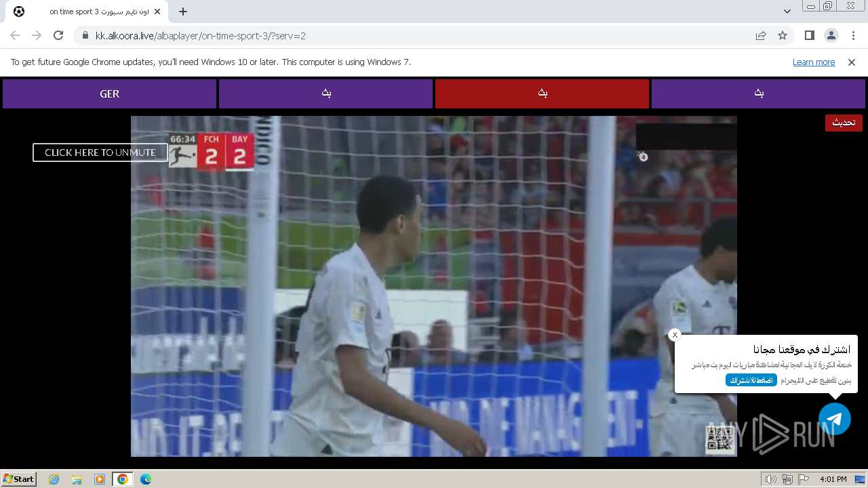Switch to Chrome in taskbar
The image size is (868, 488).
click(x=122, y=479)
